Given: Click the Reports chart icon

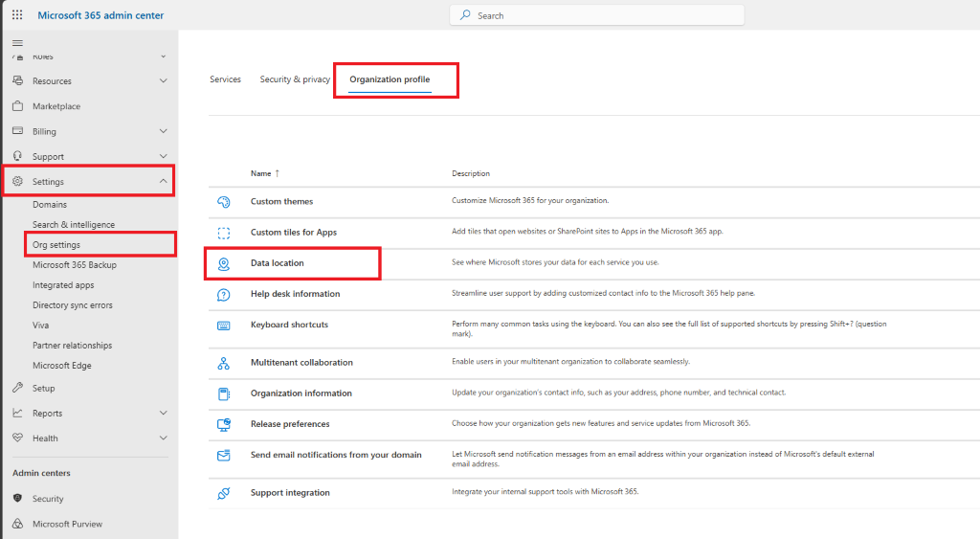Looking at the screenshot, I should pos(17,413).
